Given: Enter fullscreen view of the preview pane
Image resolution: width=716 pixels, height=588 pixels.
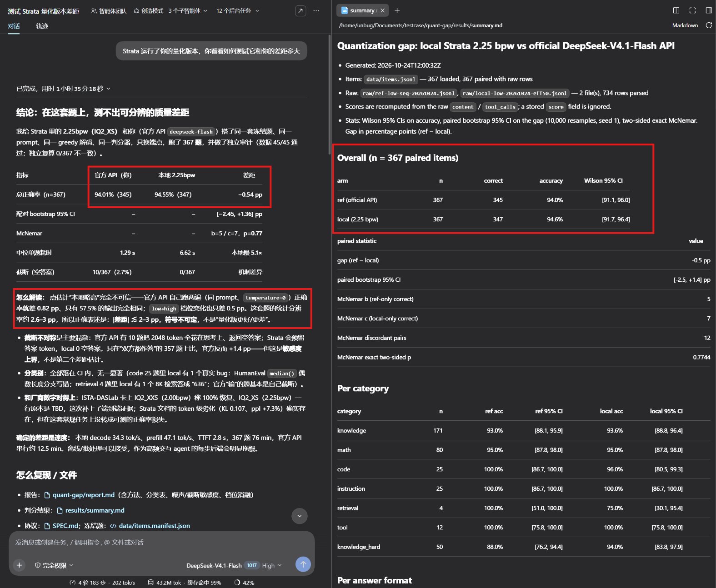Looking at the screenshot, I should (692, 10).
